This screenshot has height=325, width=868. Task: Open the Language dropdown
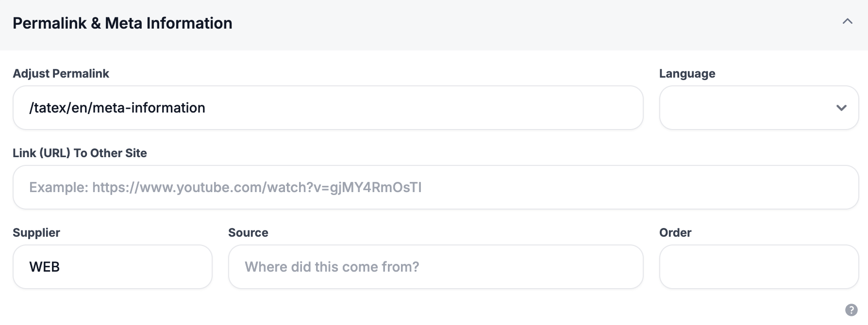coord(748,108)
